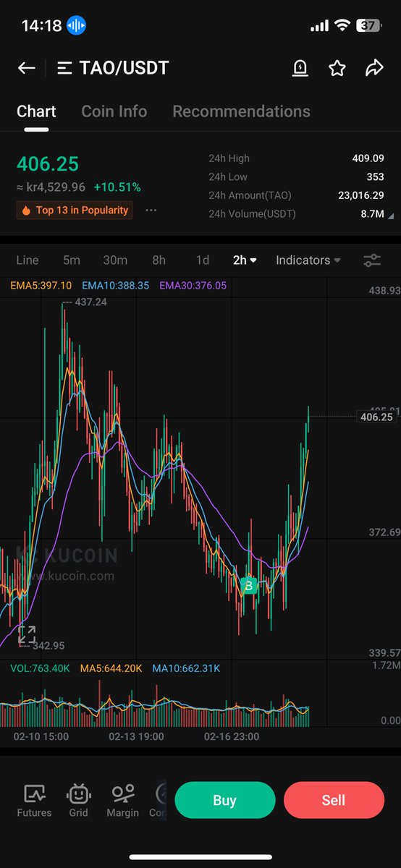The width and height of the screenshot is (401, 868).
Task: Switch to the Chart tab
Action: click(36, 111)
